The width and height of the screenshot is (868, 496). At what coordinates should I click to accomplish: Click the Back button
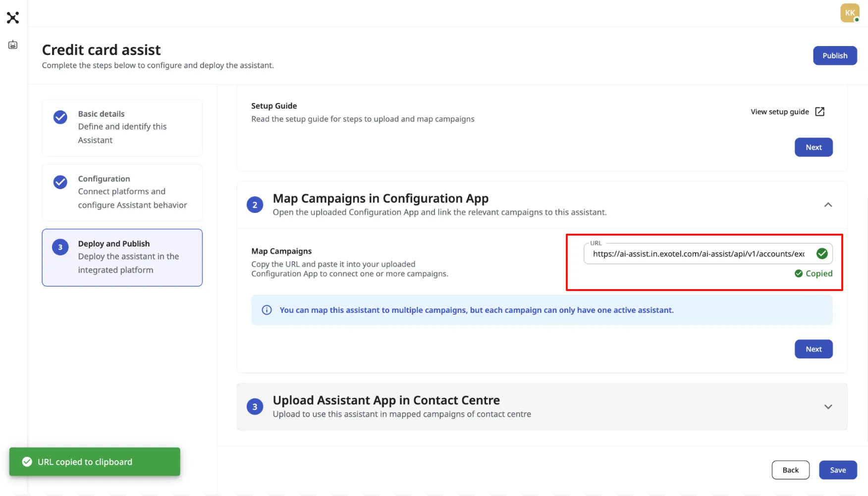(790, 470)
